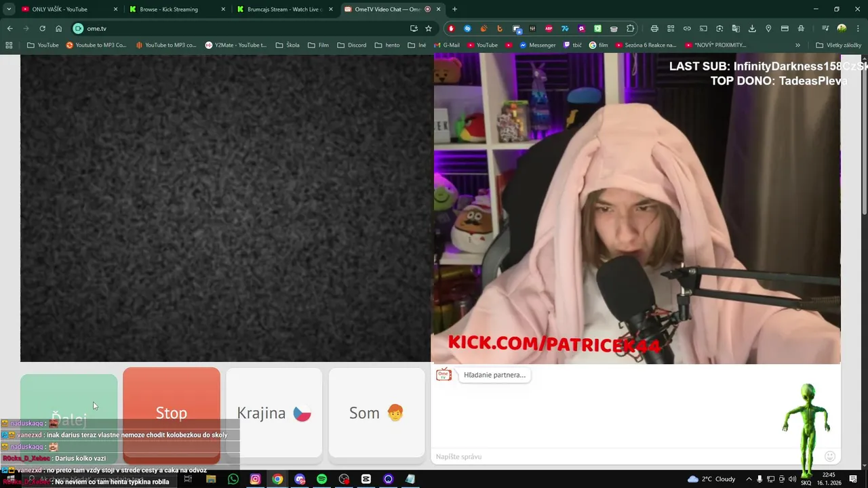Click the copy link toolbar icon
The image size is (868, 488).
click(x=687, y=28)
